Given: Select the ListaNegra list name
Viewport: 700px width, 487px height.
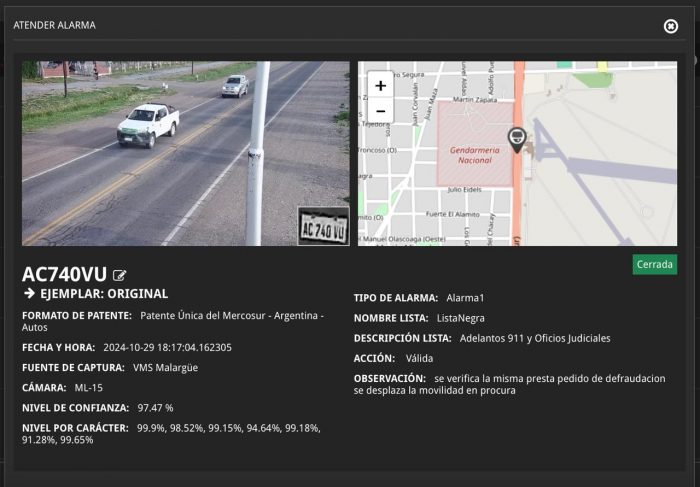Looking at the screenshot, I should click(461, 318).
